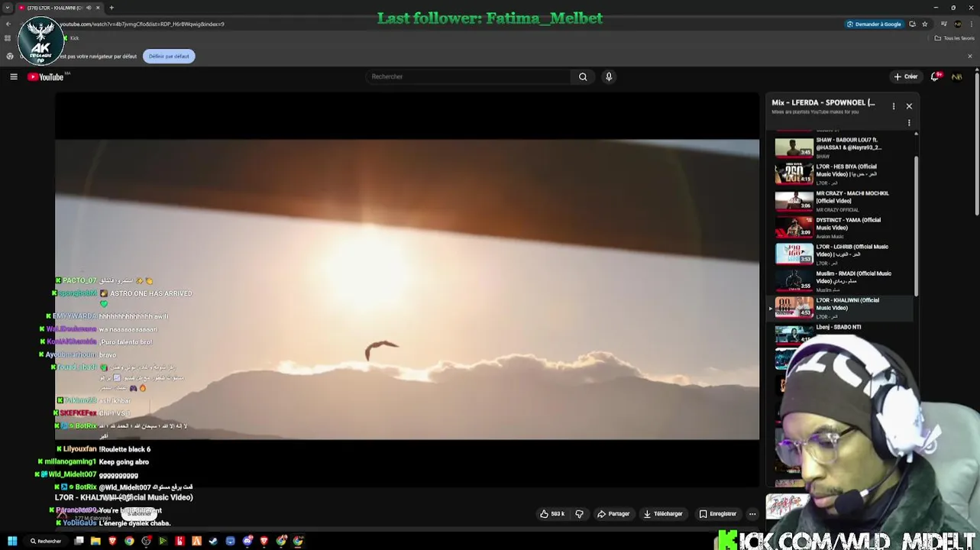Image resolution: width=980 pixels, height=550 pixels.
Task: Play SHAW - BABOUR LOU7 from playlist
Action: [x=843, y=147]
